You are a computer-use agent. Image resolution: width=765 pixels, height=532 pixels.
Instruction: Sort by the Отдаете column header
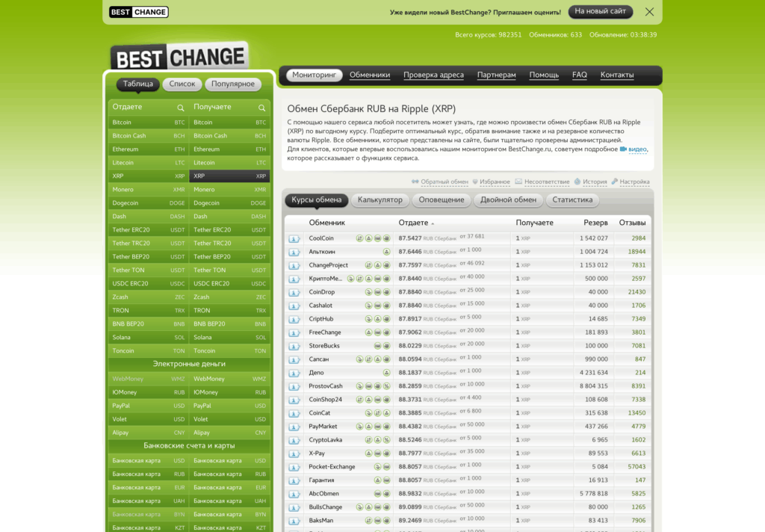(413, 223)
